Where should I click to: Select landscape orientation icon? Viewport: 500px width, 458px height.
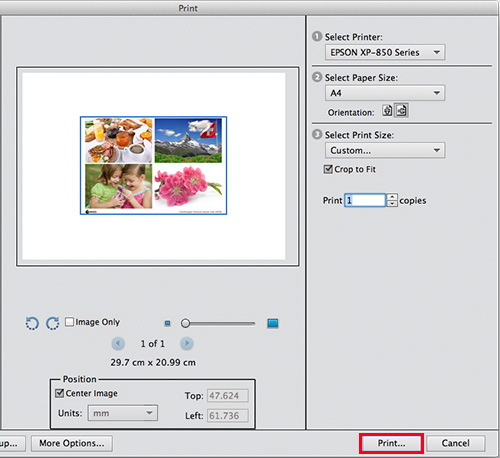402,110
